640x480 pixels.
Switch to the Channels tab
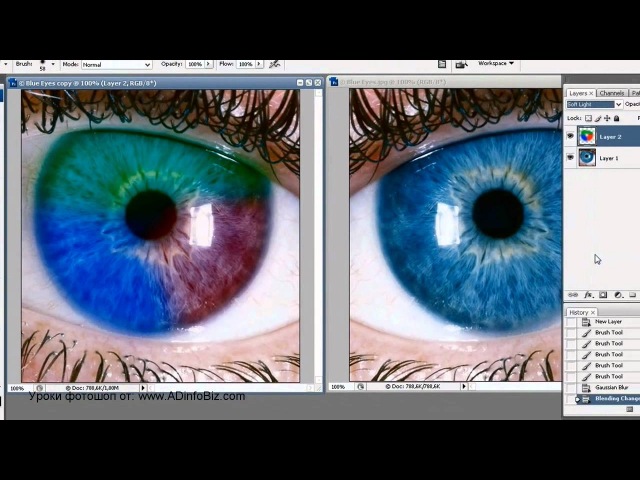(611, 93)
